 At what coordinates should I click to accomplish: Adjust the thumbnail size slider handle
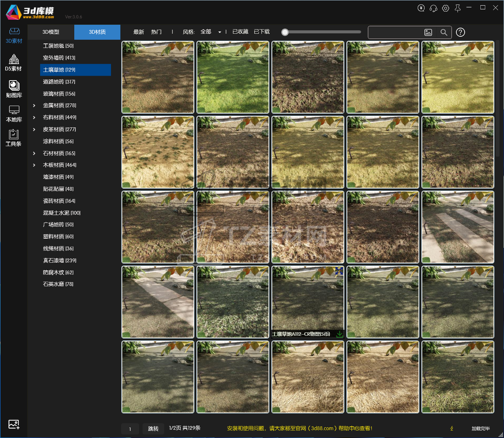pyautogui.click(x=285, y=32)
